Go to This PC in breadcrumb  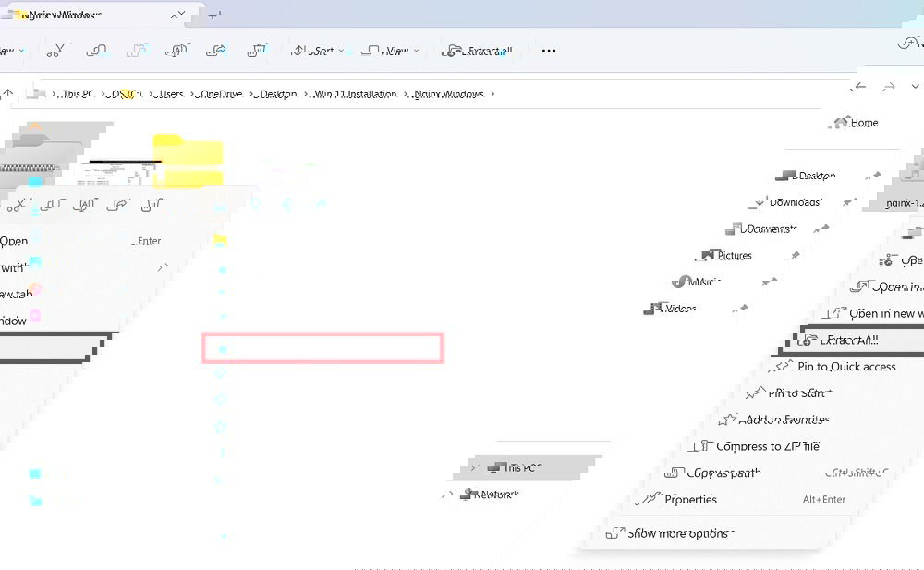tap(79, 93)
